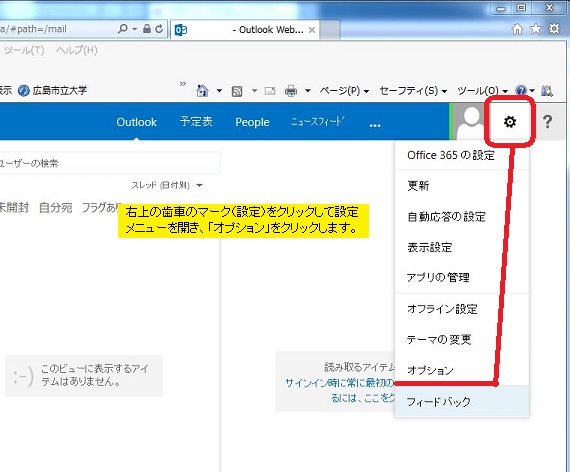Open the ツール(O) command bar dropdown
This screenshot has height=472, width=570.
482,91
